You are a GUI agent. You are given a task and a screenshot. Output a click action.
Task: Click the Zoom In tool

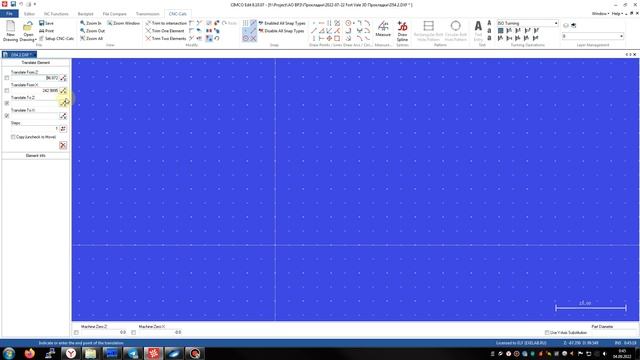91,23
